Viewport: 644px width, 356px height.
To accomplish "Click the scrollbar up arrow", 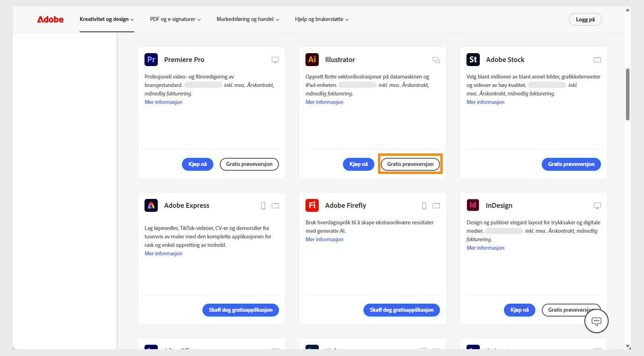I will (627, 10).
